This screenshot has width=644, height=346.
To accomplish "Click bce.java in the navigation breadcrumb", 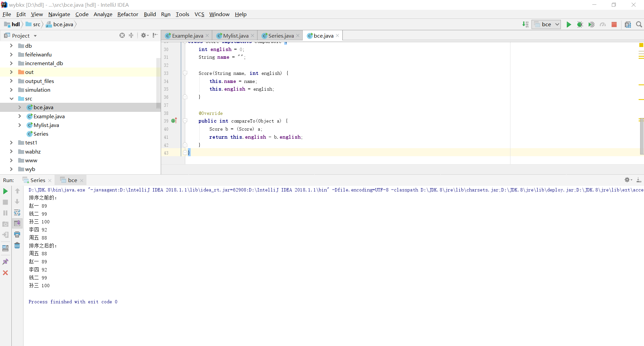I will point(59,24).
